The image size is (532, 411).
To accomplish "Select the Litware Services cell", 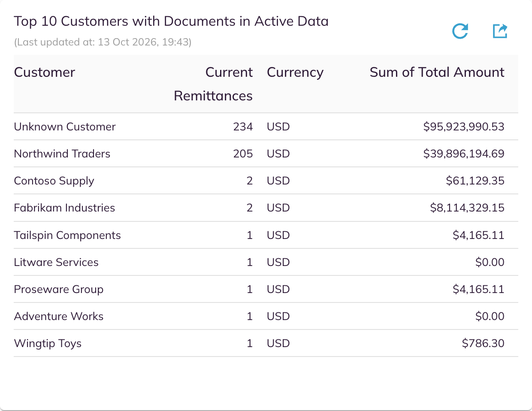I will pyautogui.click(x=56, y=262).
